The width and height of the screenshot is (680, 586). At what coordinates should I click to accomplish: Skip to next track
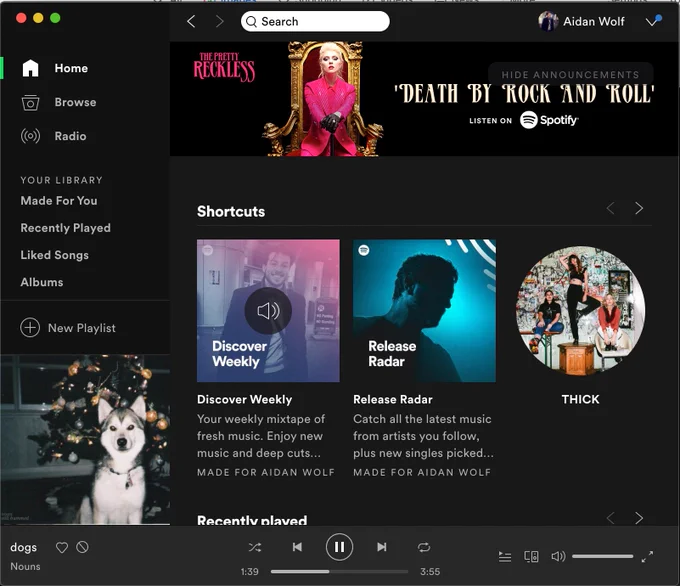382,547
